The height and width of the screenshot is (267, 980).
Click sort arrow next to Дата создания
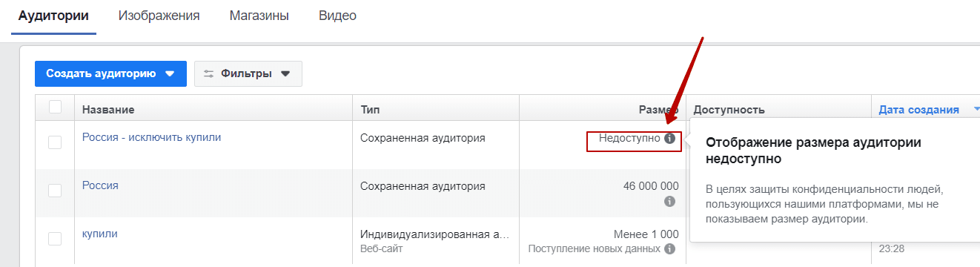point(976,110)
